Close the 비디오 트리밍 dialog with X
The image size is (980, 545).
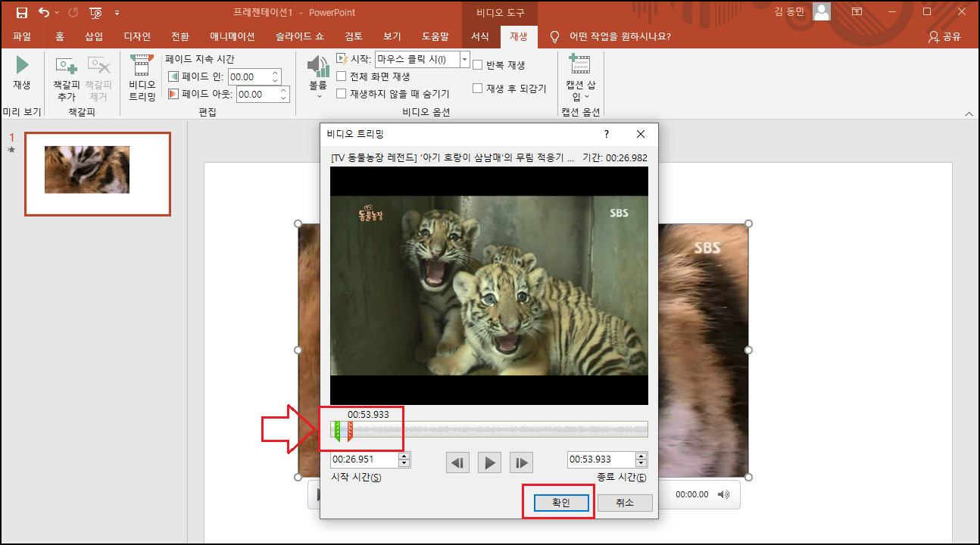tap(641, 134)
